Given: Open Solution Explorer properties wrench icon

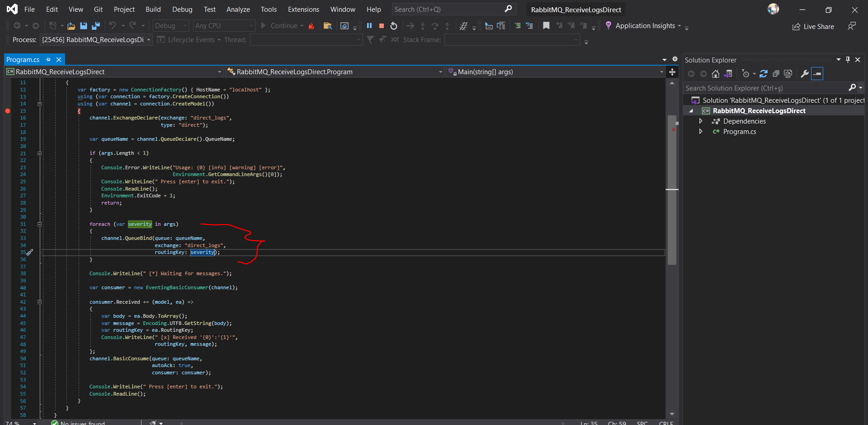Looking at the screenshot, I should pyautogui.click(x=805, y=74).
